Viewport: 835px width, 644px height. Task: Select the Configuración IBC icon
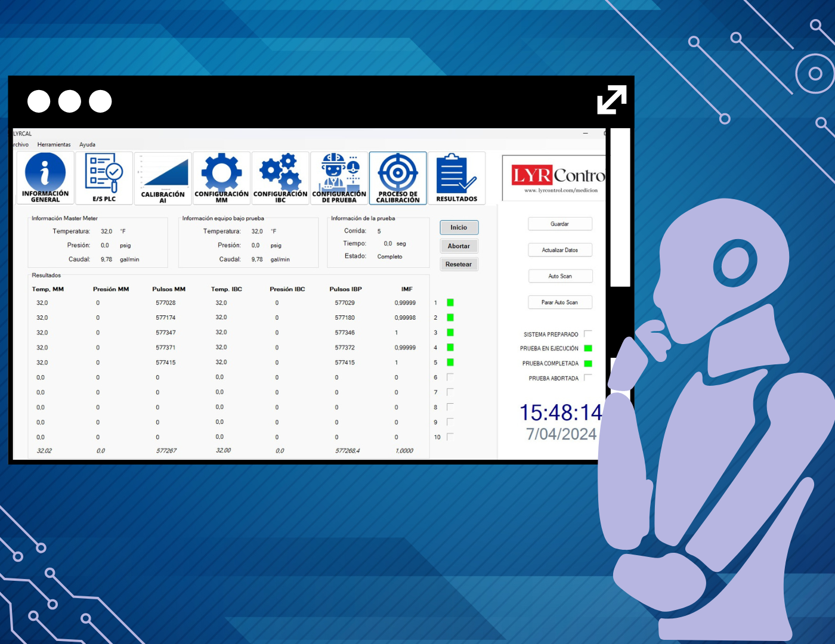tap(280, 178)
